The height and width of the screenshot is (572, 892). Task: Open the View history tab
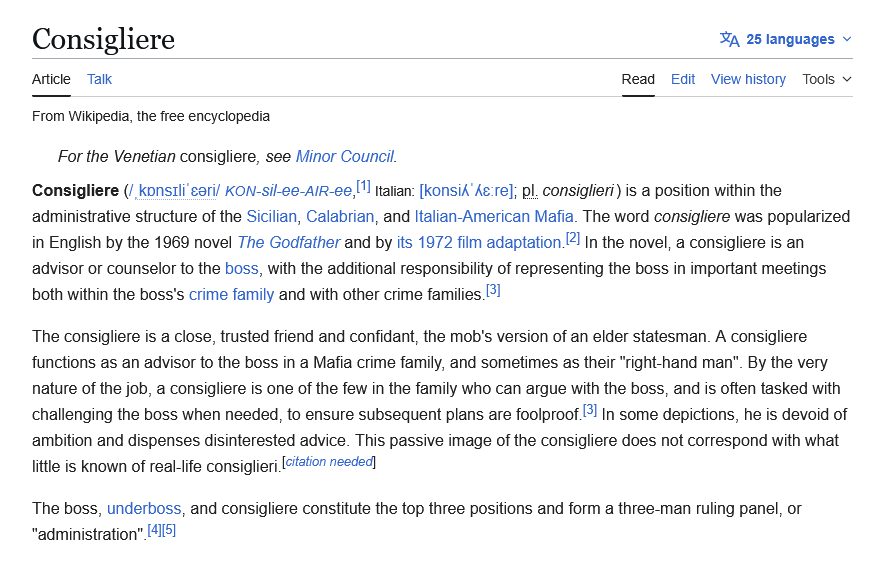[748, 79]
